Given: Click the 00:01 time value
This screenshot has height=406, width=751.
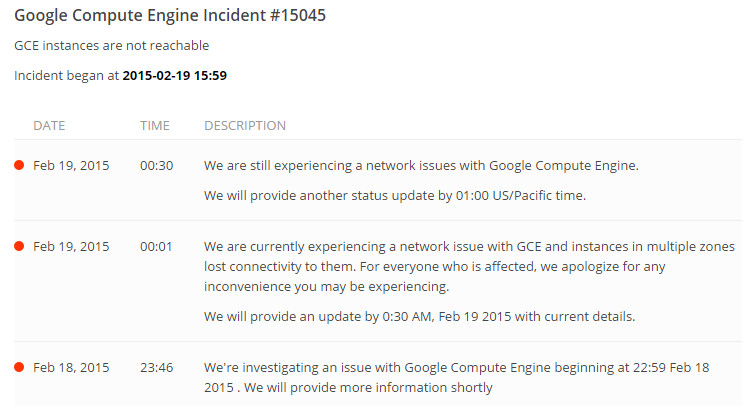Looking at the screenshot, I should 156,247.
